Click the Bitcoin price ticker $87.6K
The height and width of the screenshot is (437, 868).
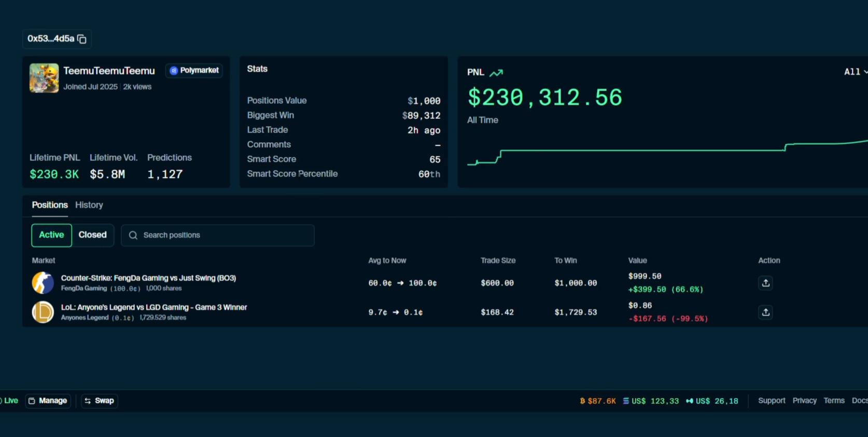click(598, 401)
